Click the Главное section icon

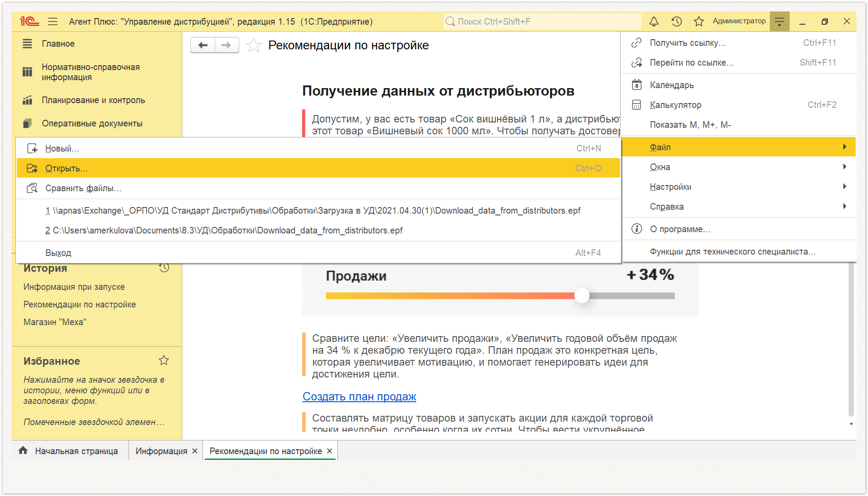27,44
